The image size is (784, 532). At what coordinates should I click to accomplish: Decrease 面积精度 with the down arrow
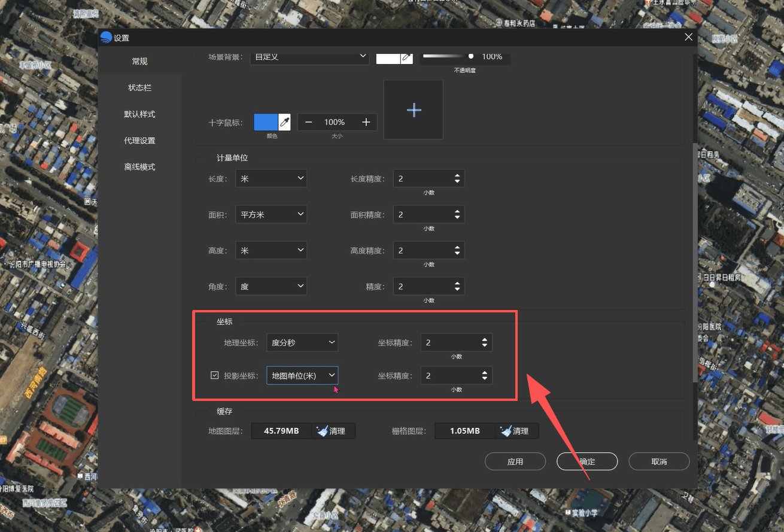click(x=457, y=217)
